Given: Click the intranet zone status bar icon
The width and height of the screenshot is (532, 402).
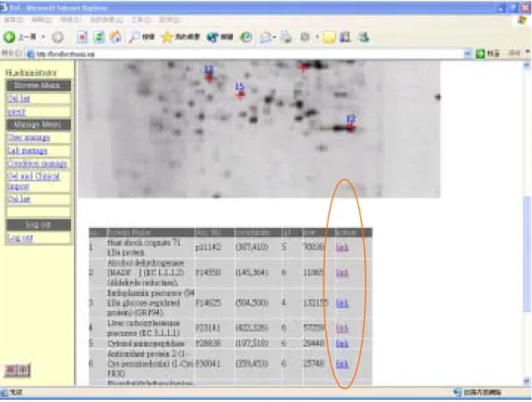Looking at the screenshot, I should (458, 392).
